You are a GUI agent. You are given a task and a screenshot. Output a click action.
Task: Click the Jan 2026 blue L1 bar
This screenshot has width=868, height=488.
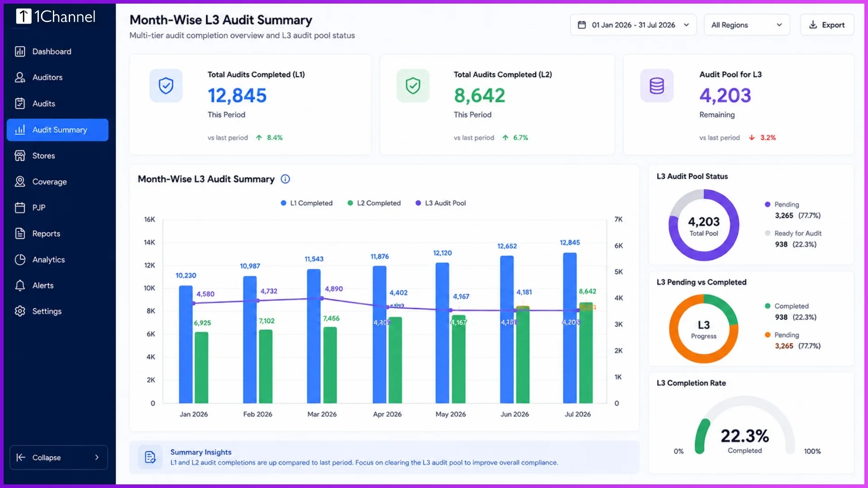point(186,344)
